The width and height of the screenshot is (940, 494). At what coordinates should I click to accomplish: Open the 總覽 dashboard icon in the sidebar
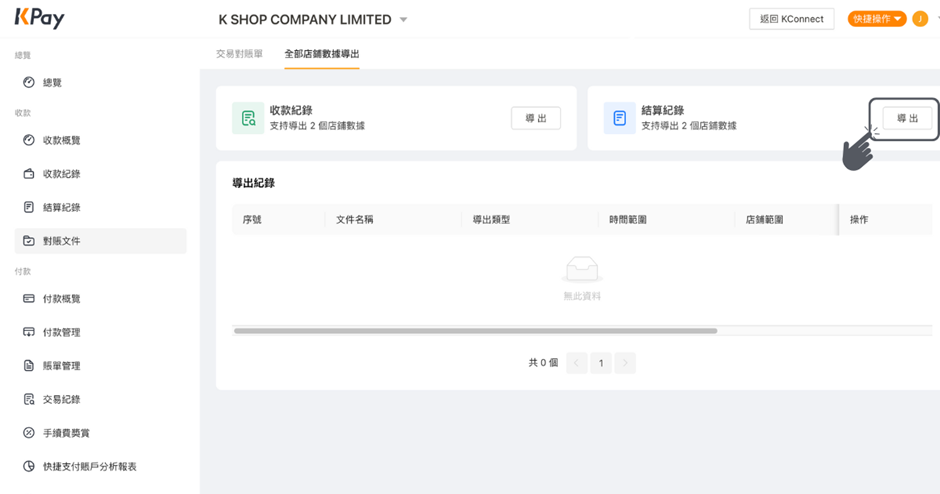29,82
